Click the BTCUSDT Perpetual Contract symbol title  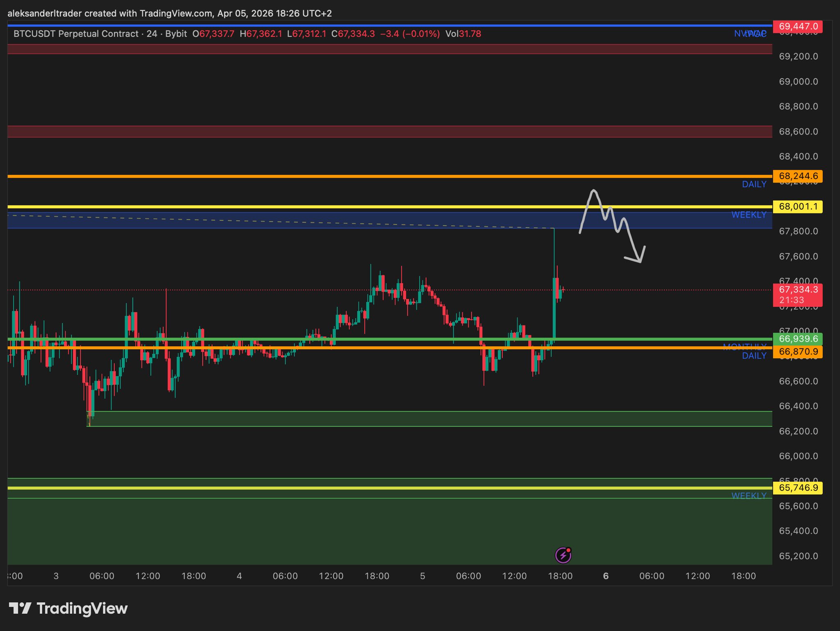(x=76, y=34)
